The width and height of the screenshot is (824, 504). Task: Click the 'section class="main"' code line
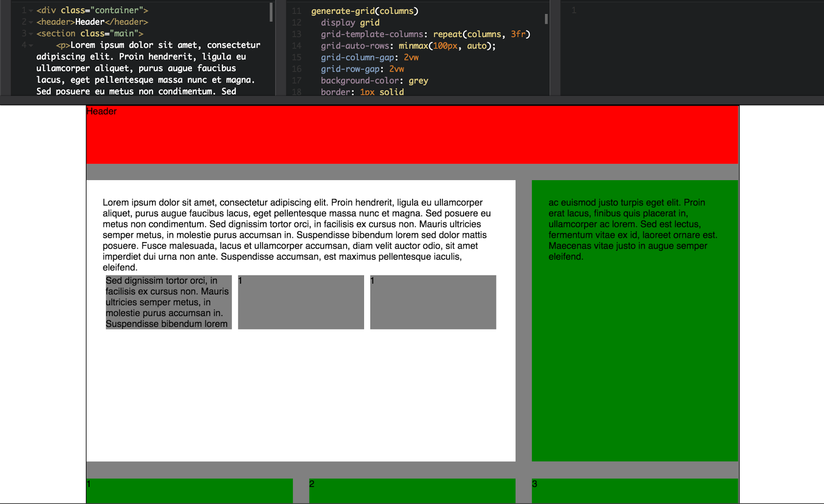pyautogui.click(x=90, y=33)
